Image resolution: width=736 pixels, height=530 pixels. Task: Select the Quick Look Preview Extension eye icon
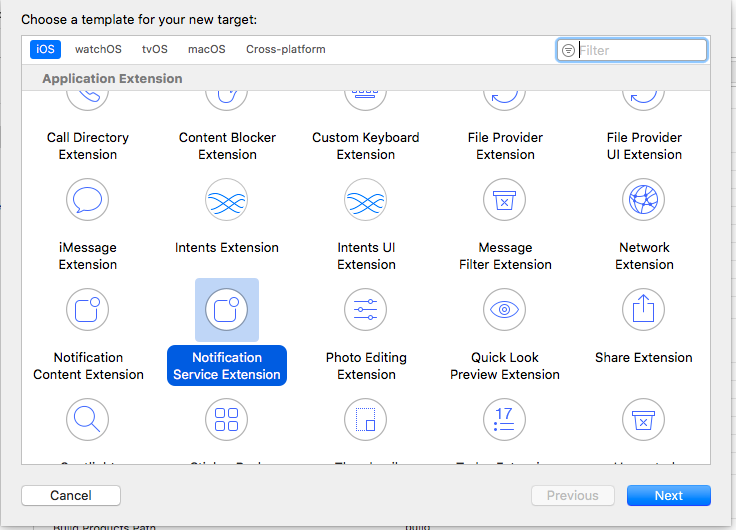pos(504,309)
